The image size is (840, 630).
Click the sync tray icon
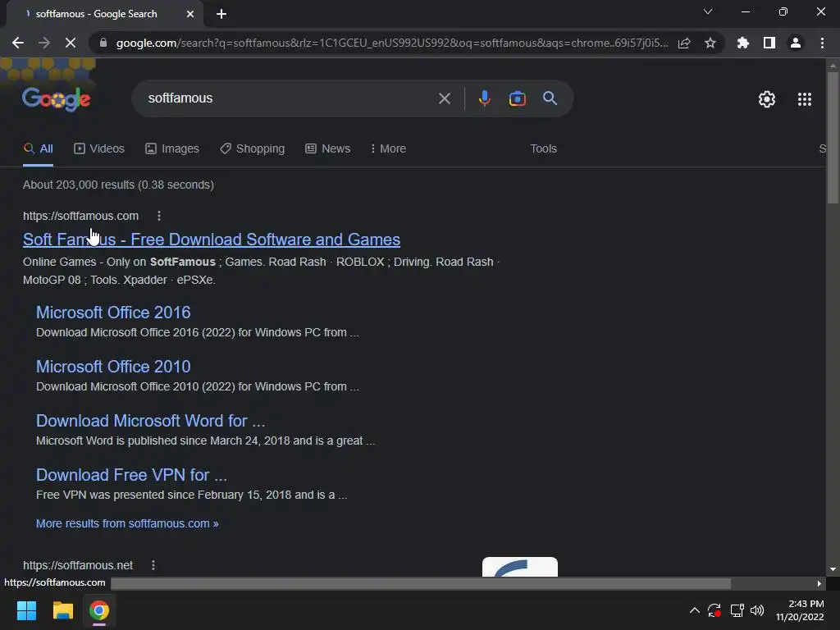pos(714,610)
